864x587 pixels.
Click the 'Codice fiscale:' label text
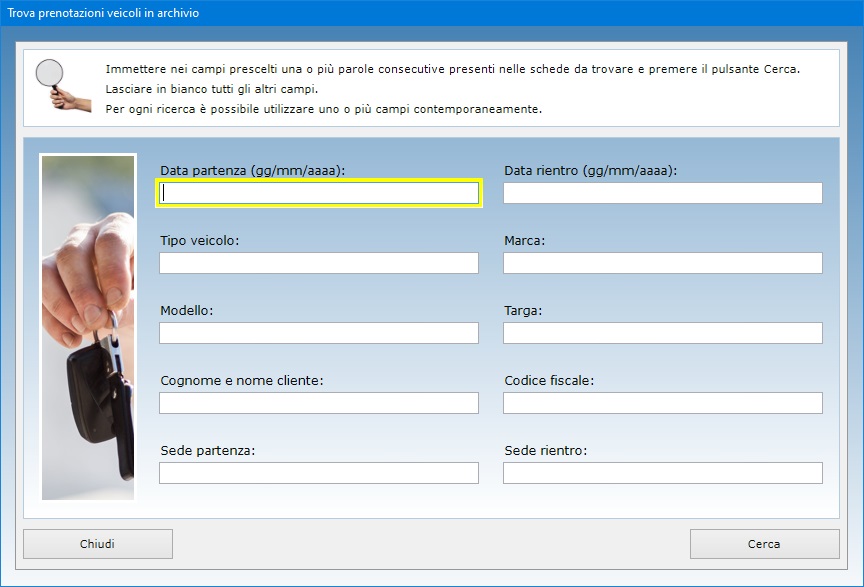coord(549,381)
